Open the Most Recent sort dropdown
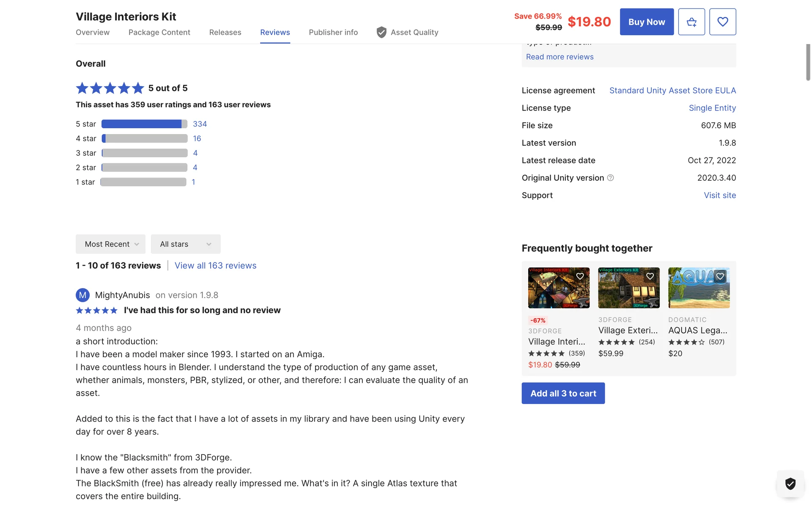The width and height of the screenshot is (812, 508). click(110, 244)
